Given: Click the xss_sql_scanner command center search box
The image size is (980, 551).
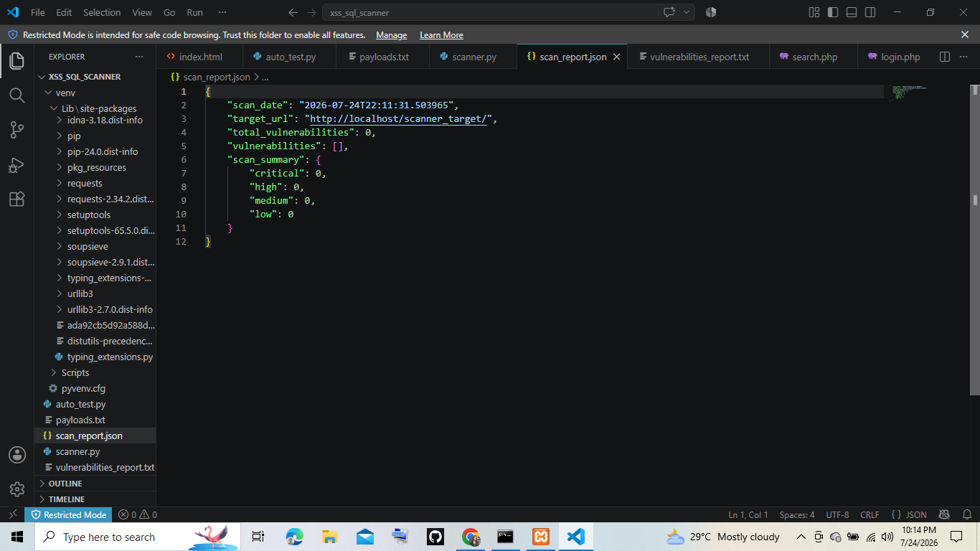Looking at the screenshot, I should (x=489, y=12).
